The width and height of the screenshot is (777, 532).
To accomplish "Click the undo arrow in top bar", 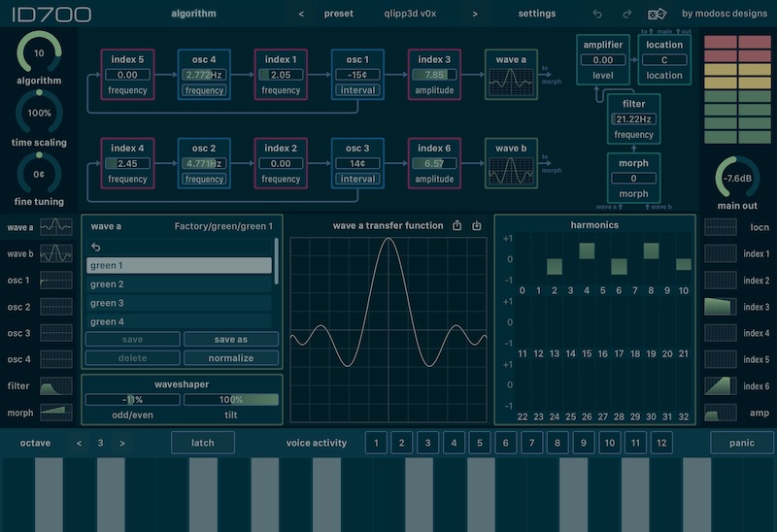I will 597,15.
